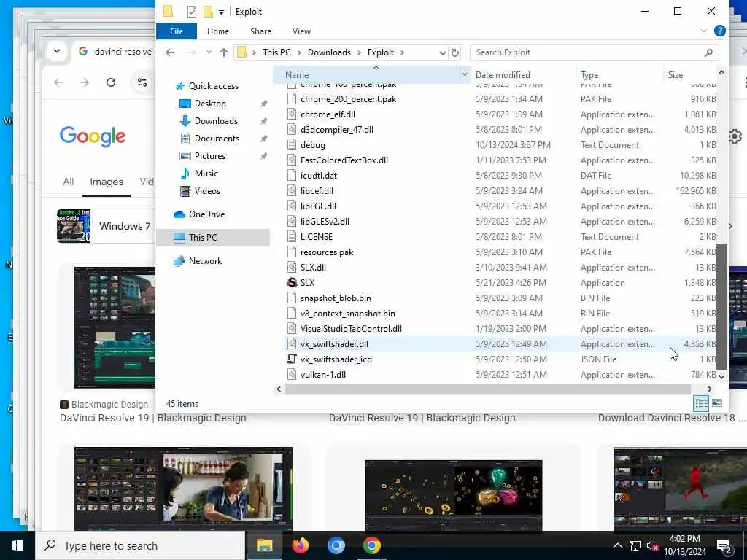Expand breadcrumb arrow after Exploit
This screenshot has width=747, height=560.
click(x=402, y=52)
